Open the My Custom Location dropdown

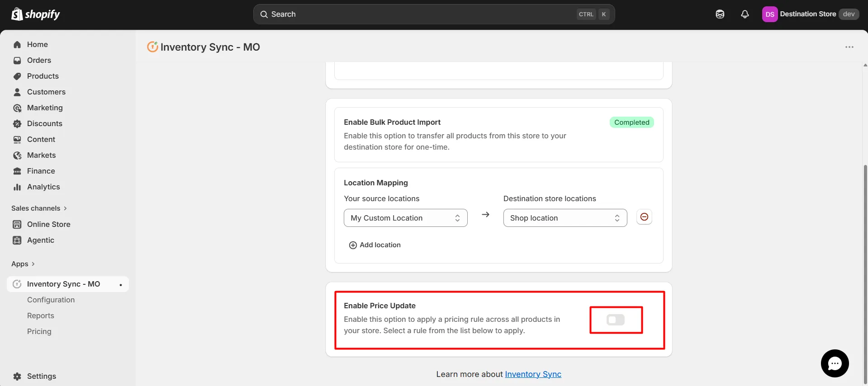tap(405, 218)
